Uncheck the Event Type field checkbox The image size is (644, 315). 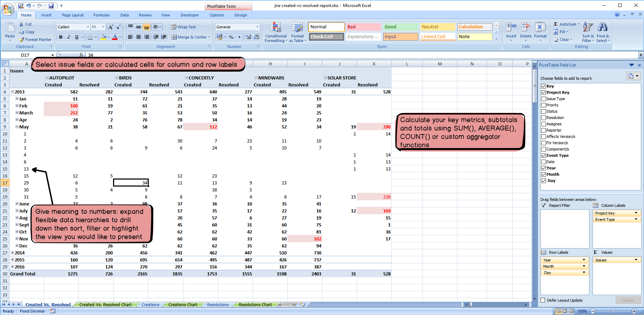[x=544, y=155]
